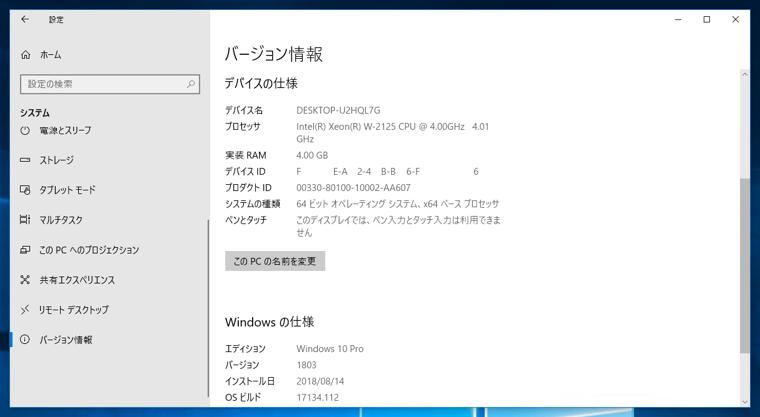Click system type 64 ビット text
The width and height of the screenshot is (760, 417).
point(397,204)
